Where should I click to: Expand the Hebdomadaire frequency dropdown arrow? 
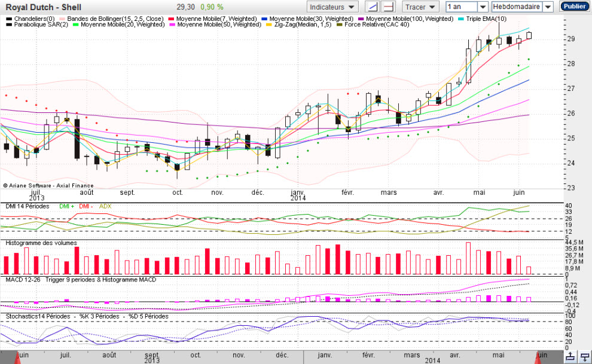coord(548,7)
